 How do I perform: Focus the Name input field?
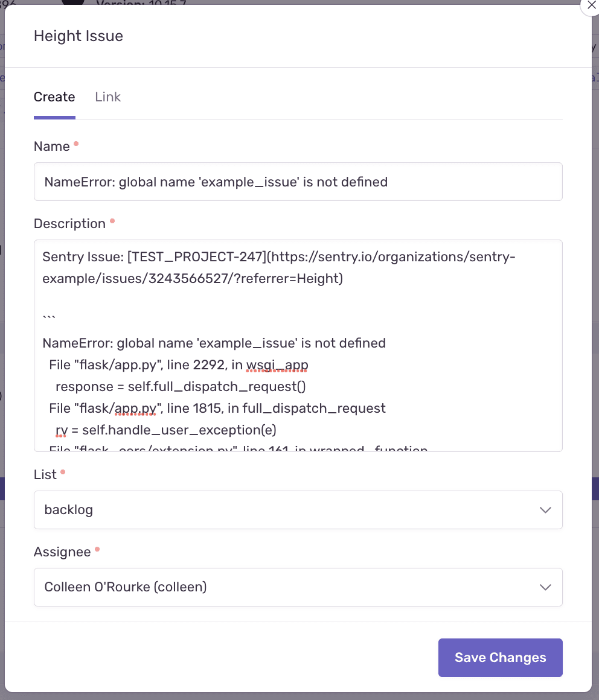(x=298, y=182)
